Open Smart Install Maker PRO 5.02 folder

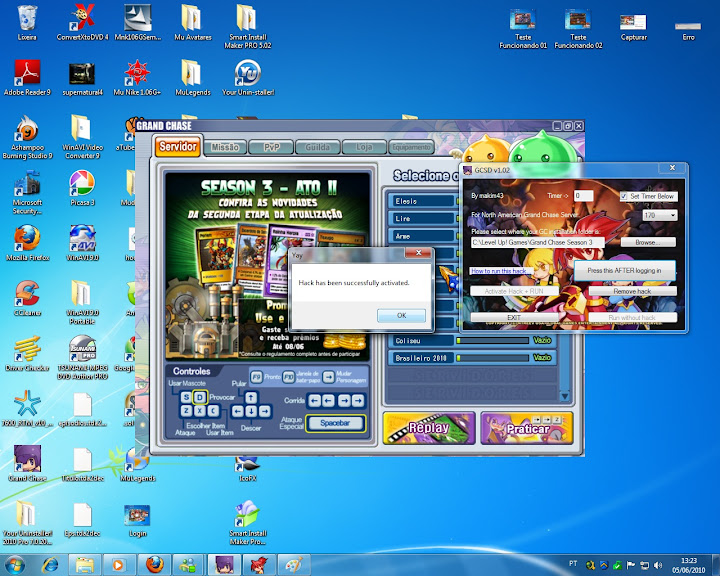coord(248,27)
